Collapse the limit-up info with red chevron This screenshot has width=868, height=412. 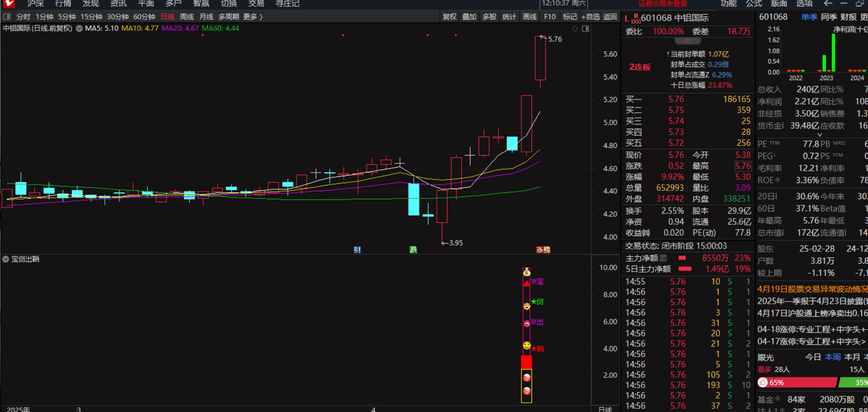[x=688, y=41]
